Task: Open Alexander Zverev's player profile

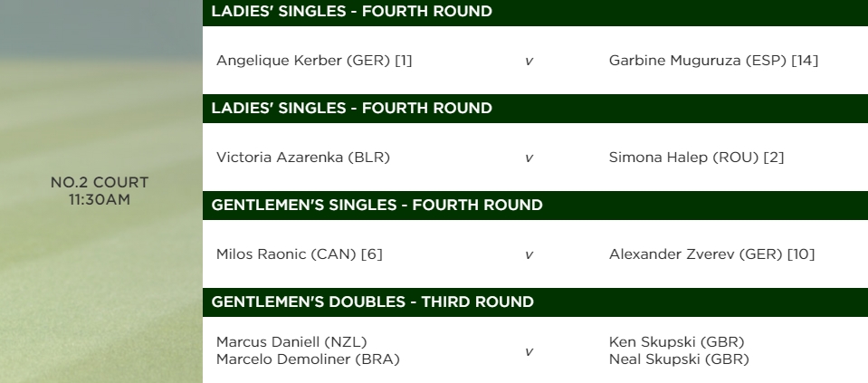Action: click(x=711, y=254)
